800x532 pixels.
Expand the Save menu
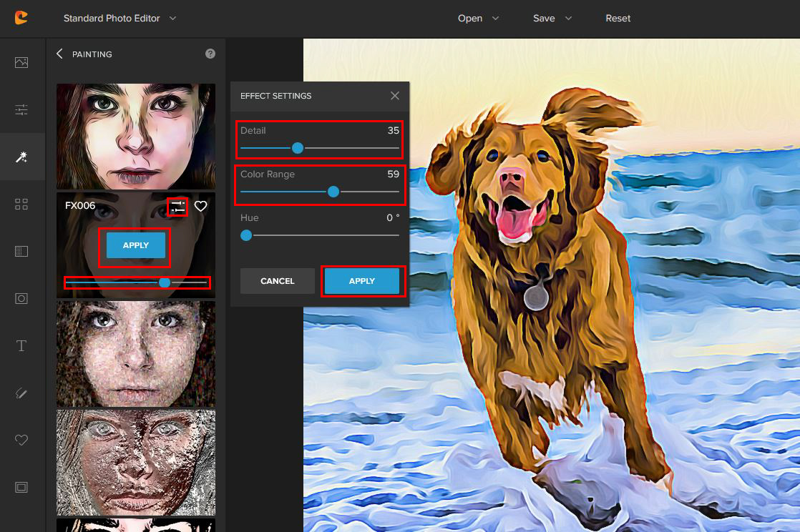(552, 18)
